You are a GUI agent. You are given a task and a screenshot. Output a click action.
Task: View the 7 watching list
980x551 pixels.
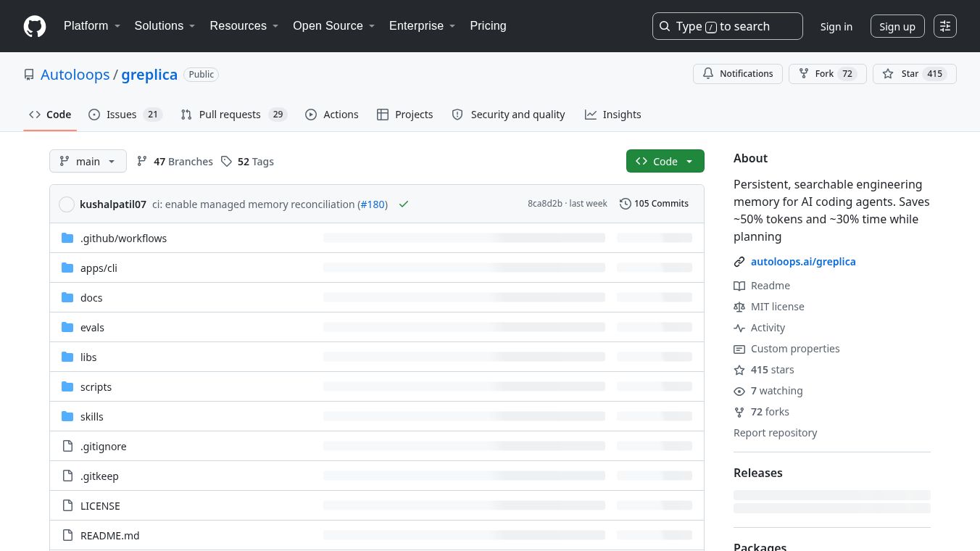[768, 391]
